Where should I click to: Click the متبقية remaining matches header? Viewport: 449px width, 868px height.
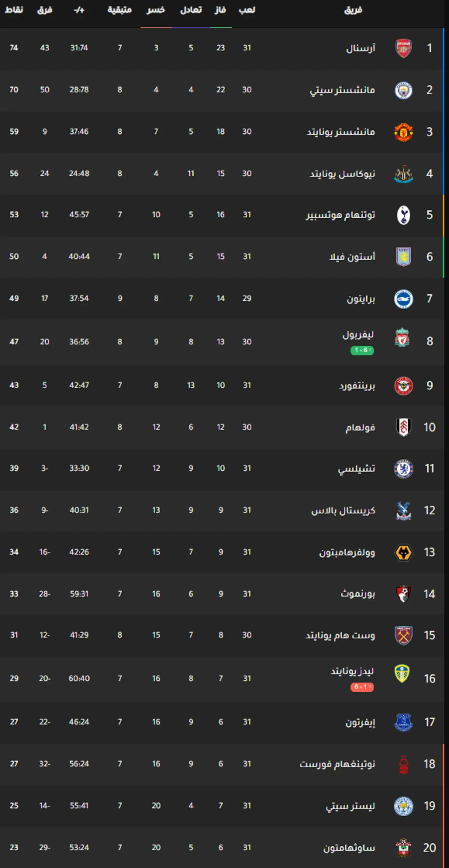click(x=120, y=10)
